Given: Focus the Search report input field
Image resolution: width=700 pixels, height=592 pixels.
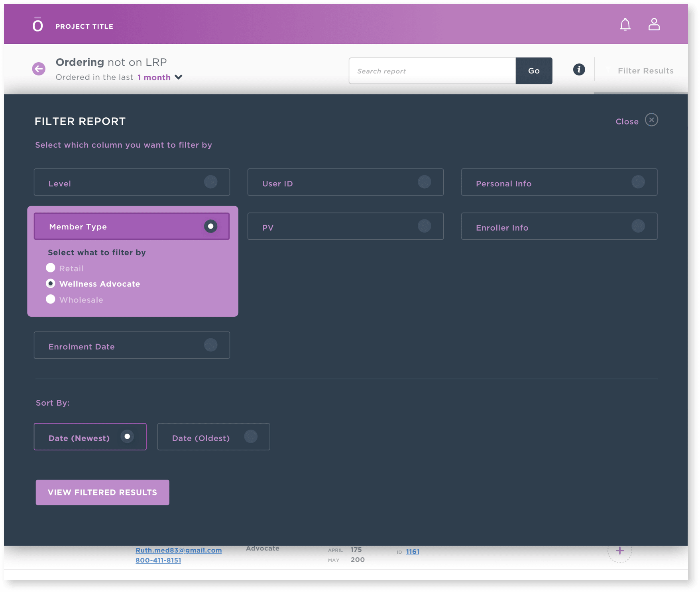Looking at the screenshot, I should 432,71.
